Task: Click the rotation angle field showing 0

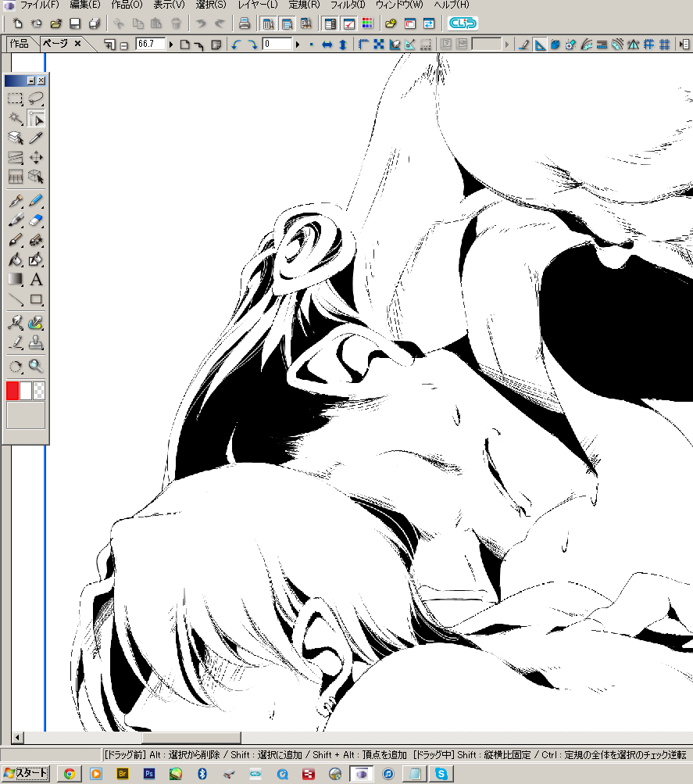Action: [x=277, y=44]
